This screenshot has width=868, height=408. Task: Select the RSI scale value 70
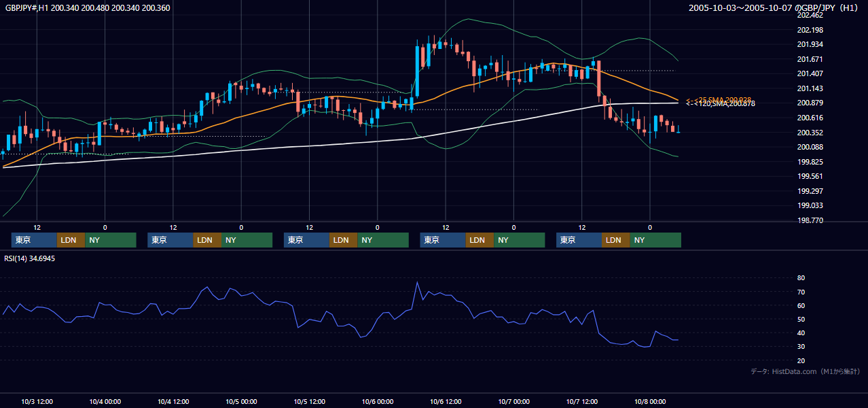[x=801, y=292]
